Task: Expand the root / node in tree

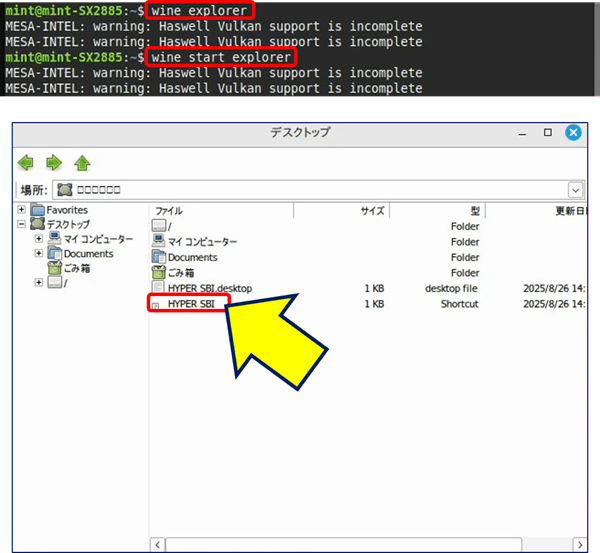Action: coord(39,282)
